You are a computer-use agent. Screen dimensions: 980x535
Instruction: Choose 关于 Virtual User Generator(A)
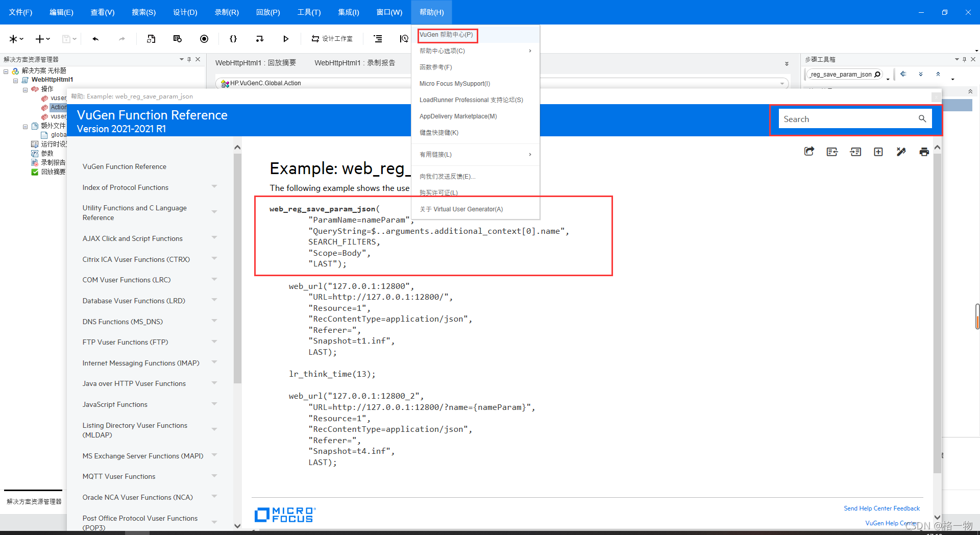click(x=475, y=209)
